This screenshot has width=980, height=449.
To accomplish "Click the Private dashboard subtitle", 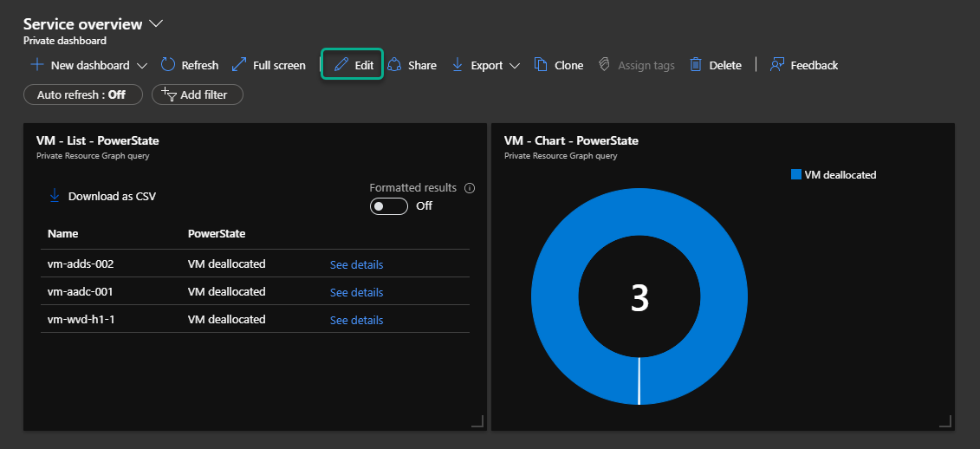I will tap(65, 41).
